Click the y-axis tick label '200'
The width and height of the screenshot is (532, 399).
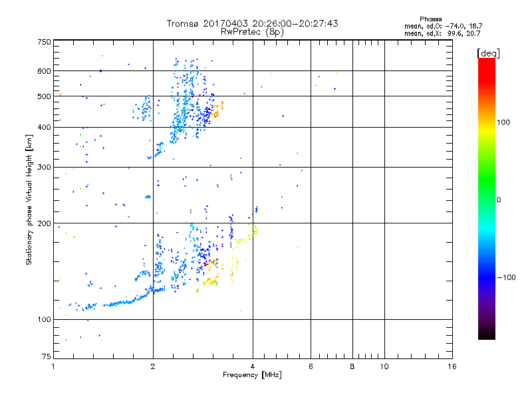tap(45, 223)
